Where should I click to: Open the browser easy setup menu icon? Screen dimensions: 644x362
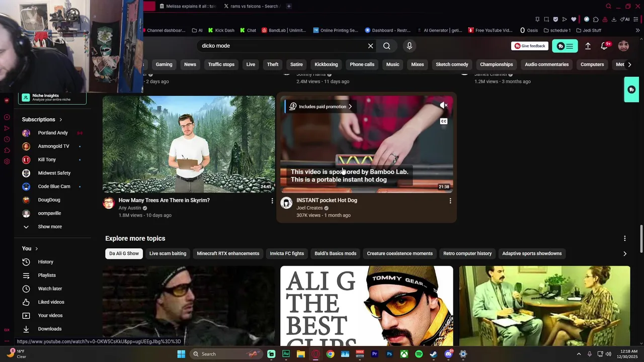[636, 19]
